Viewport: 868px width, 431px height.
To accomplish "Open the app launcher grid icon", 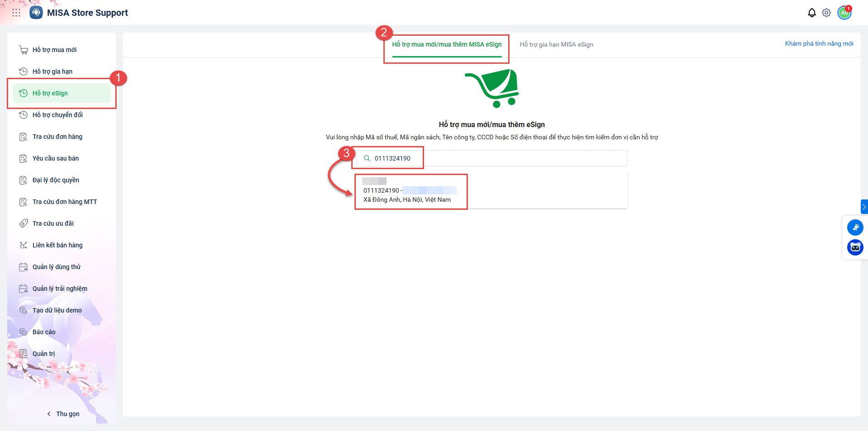I will click(x=16, y=13).
